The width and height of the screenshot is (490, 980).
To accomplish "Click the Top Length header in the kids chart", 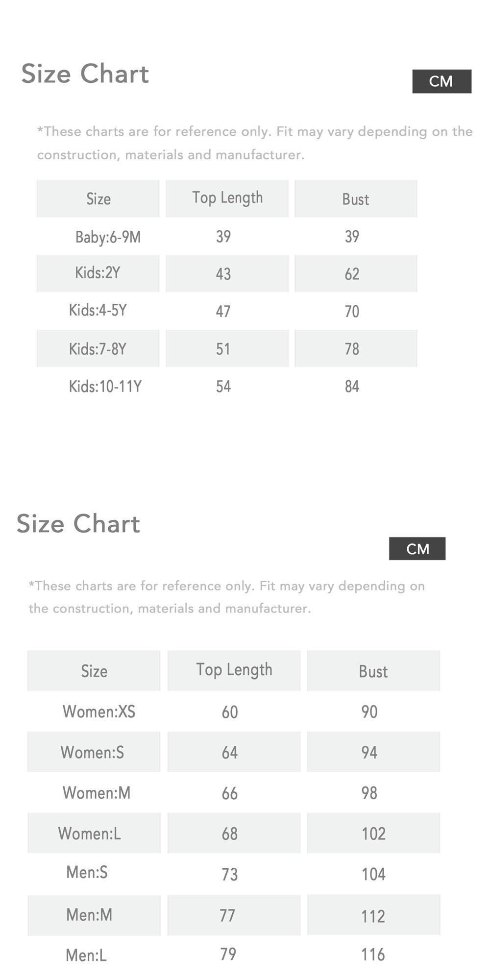I will [x=227, y=198].
